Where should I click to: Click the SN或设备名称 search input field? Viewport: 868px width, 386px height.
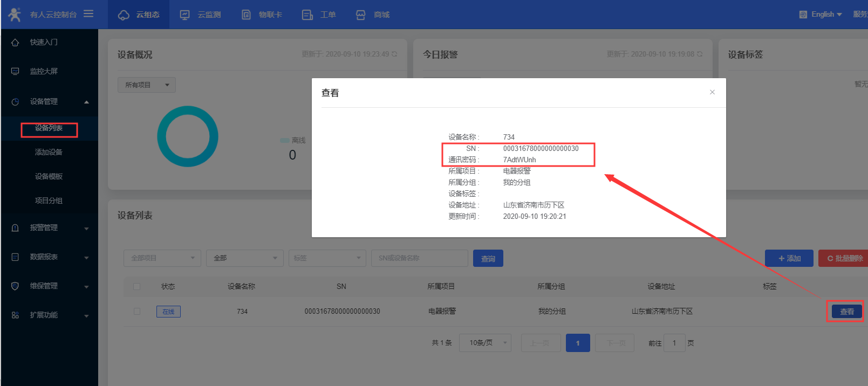click(x=419, y=258)
